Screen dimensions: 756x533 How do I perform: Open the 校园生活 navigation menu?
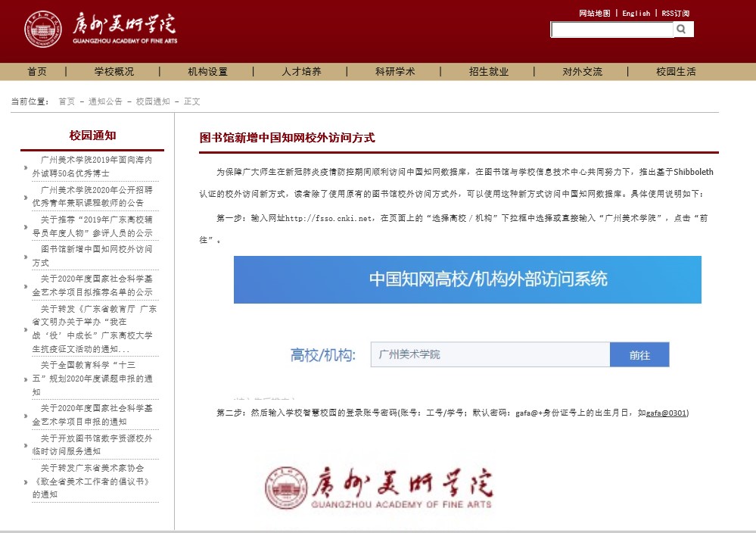tap(676, 72)
